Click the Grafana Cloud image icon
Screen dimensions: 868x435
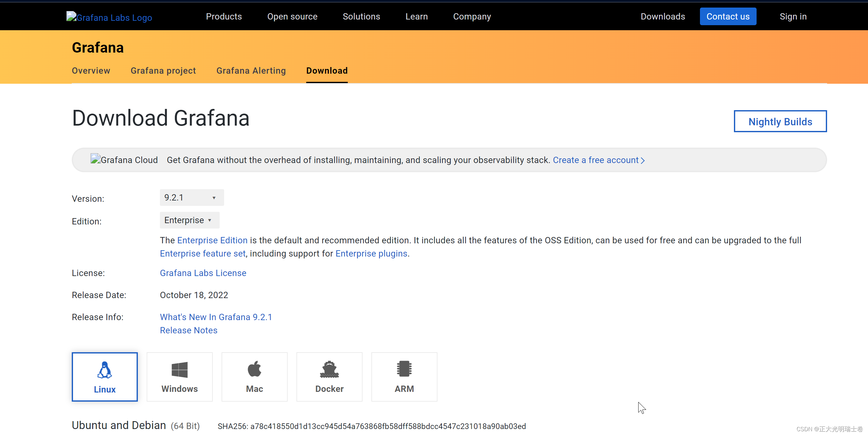pos(95,159)
